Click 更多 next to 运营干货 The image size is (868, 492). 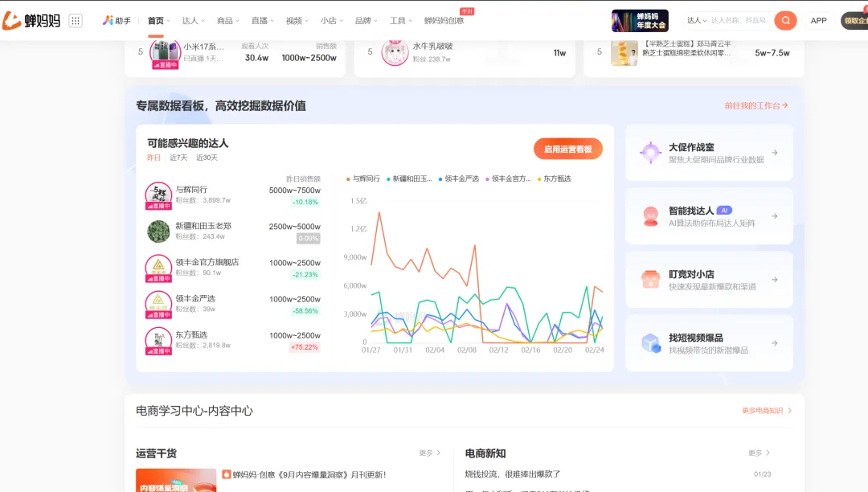click(429, 453)
